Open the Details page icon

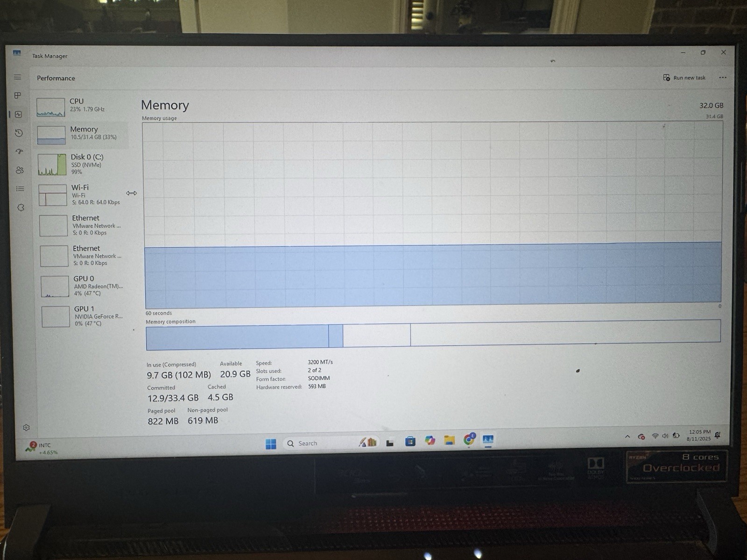[x=20, y=189]
